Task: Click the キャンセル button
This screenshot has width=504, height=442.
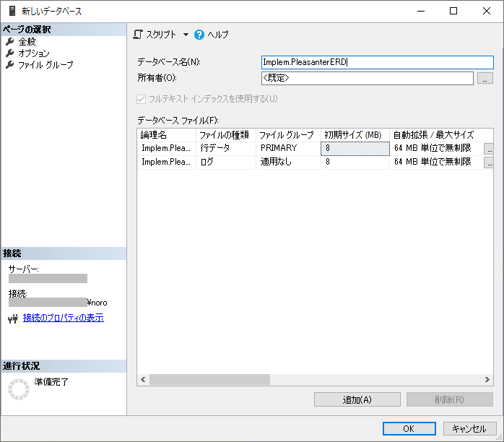Action: pos(469,428)
